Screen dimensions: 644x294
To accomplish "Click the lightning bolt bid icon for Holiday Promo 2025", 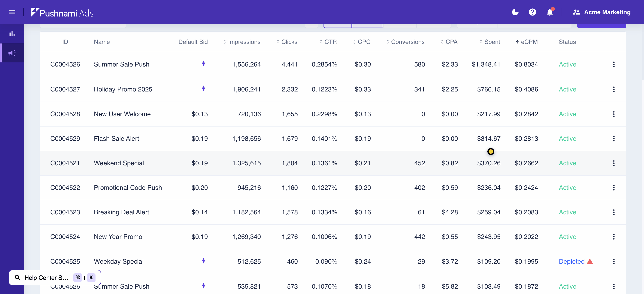I will point(203,88).
